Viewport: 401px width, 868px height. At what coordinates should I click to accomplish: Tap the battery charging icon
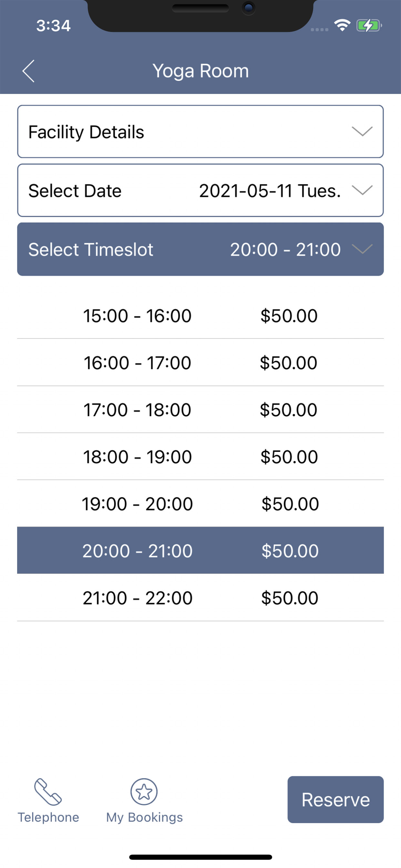[369, 25]
